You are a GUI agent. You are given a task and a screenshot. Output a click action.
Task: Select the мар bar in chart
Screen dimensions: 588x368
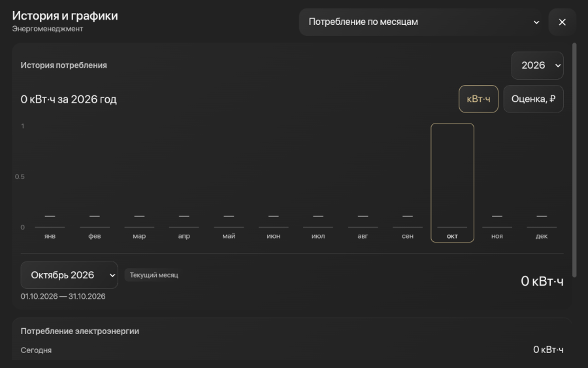[139, 182]
